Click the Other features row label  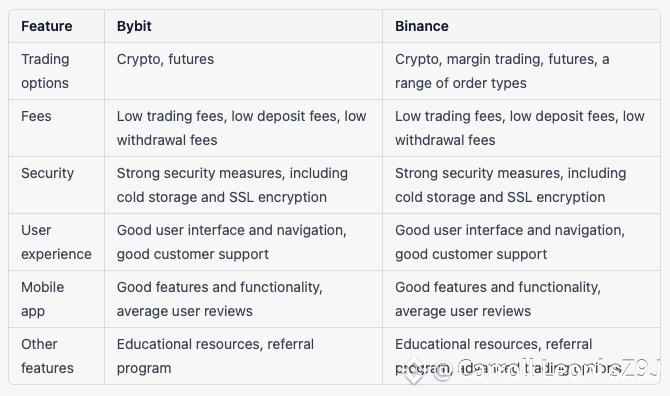(47, 356)
